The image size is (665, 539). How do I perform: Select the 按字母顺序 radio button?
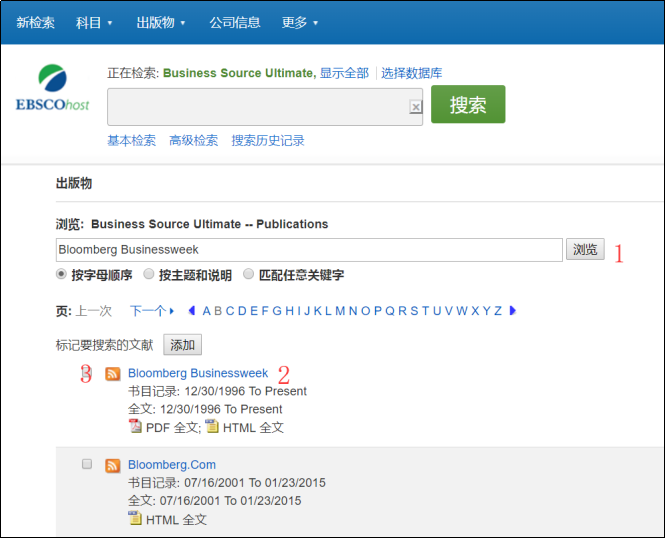point(61,274)
